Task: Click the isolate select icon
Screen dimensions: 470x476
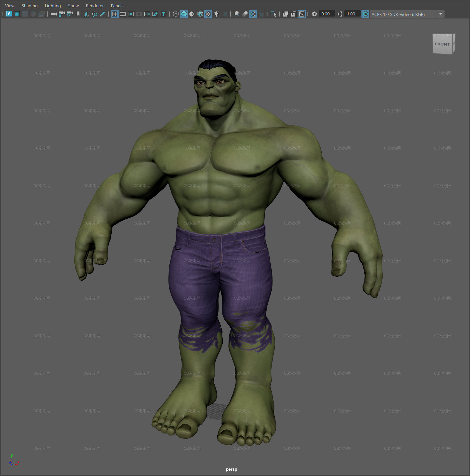Action: click(x=273, y=14)
